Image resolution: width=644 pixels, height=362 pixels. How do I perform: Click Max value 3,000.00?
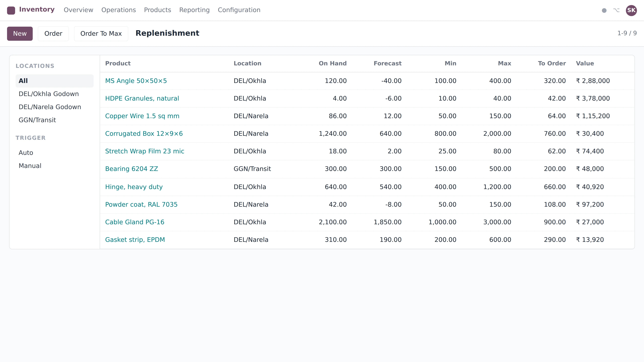(x=497, y=222)
